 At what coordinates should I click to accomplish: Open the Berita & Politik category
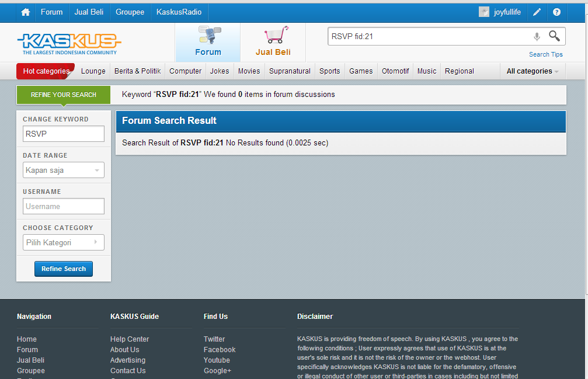click(138, 71)
